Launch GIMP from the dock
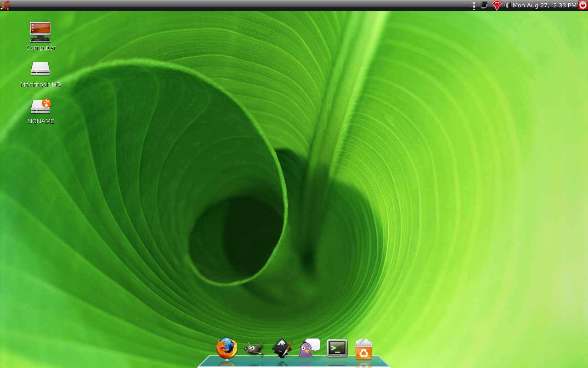This screenshot has width=588, height=368. coord(254,349)
